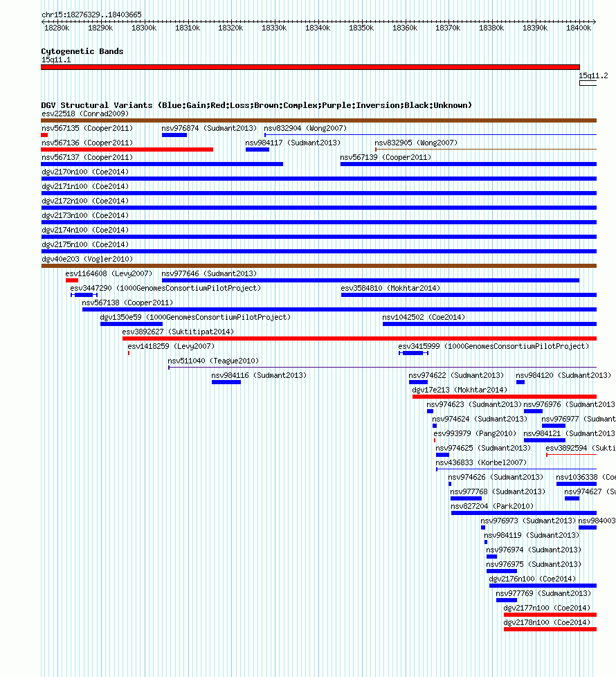
Task: Click esv3415999 variant label
Action: tap(493, 346)
